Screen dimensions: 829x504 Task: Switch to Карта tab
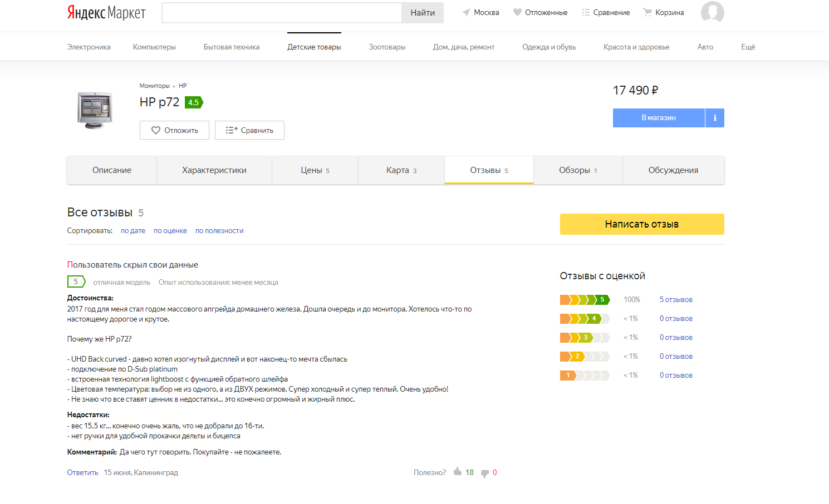tap(401, 170)
